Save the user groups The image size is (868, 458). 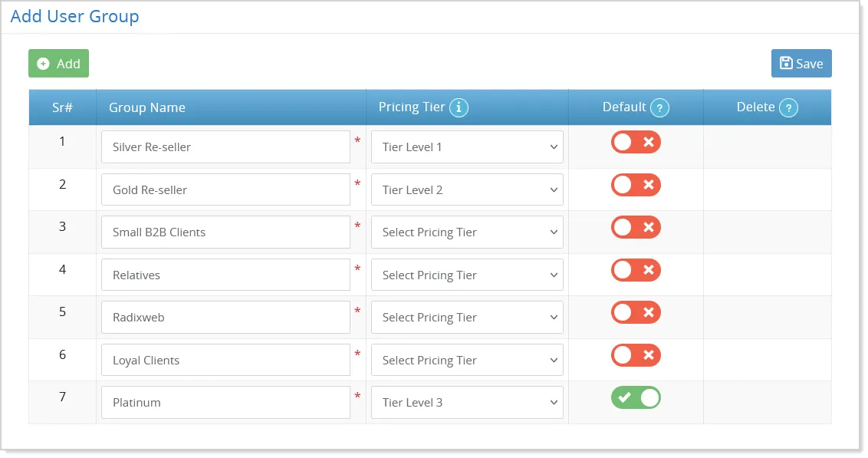801,64
